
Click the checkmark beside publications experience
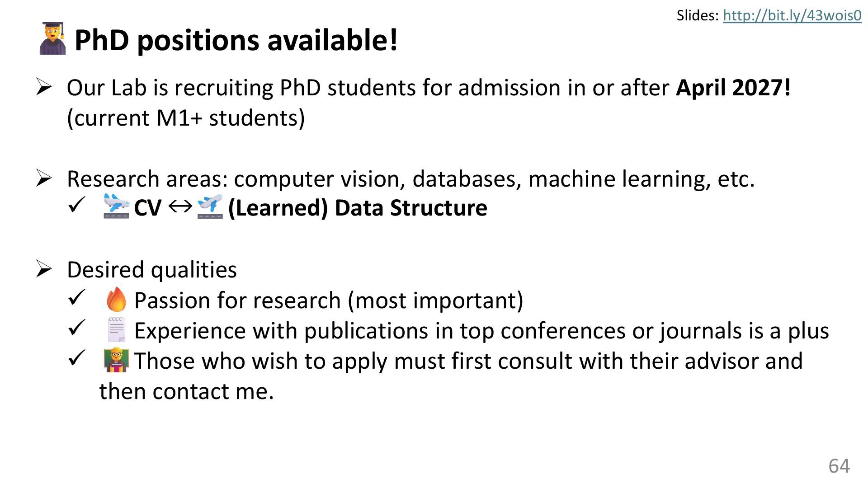click(77, 328)
